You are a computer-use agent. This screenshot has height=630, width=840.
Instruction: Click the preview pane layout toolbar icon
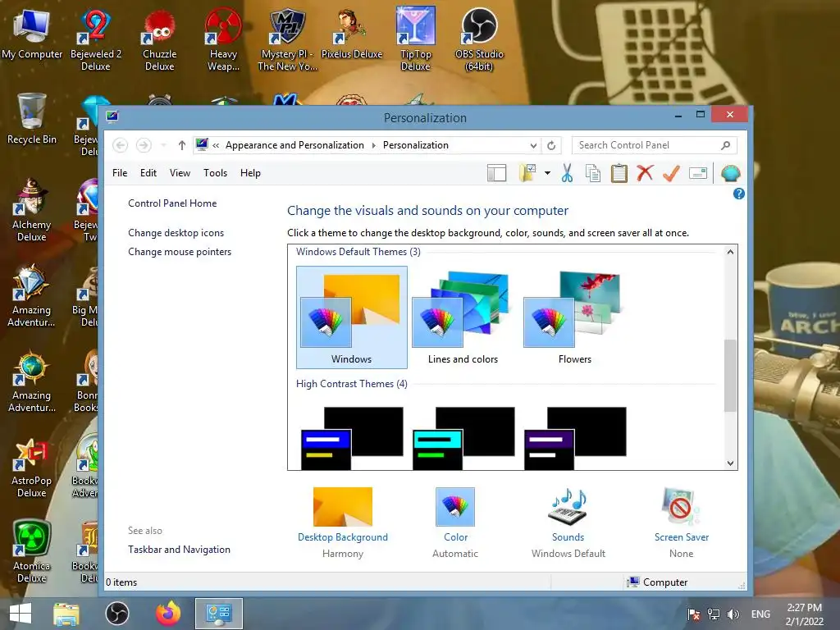tap(496, 173)
